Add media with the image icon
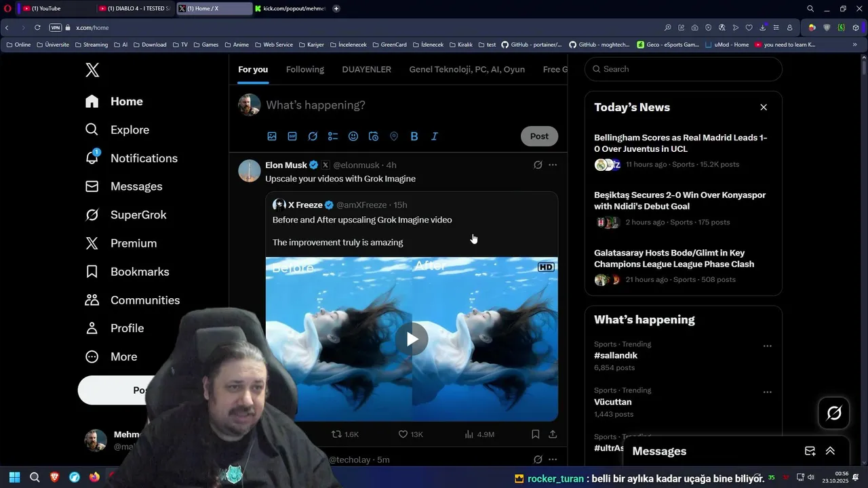The width and height of the screenshot is (868, 488). click(x=272, y=136)
